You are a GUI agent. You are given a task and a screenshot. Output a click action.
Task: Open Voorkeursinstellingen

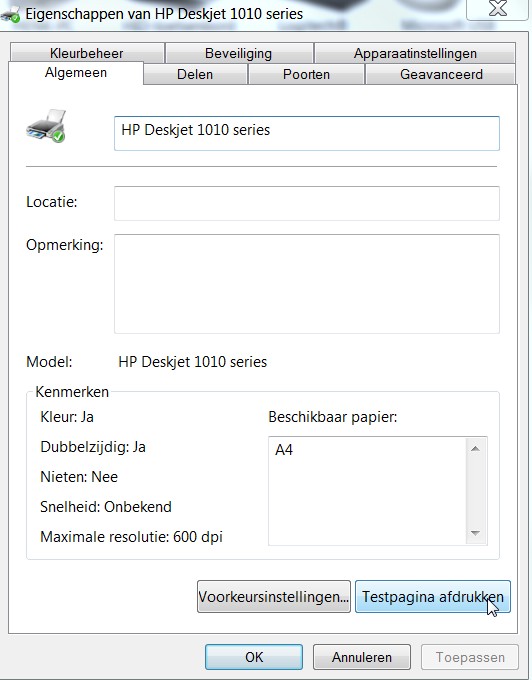pyautogui.click(x=274, y=597)
